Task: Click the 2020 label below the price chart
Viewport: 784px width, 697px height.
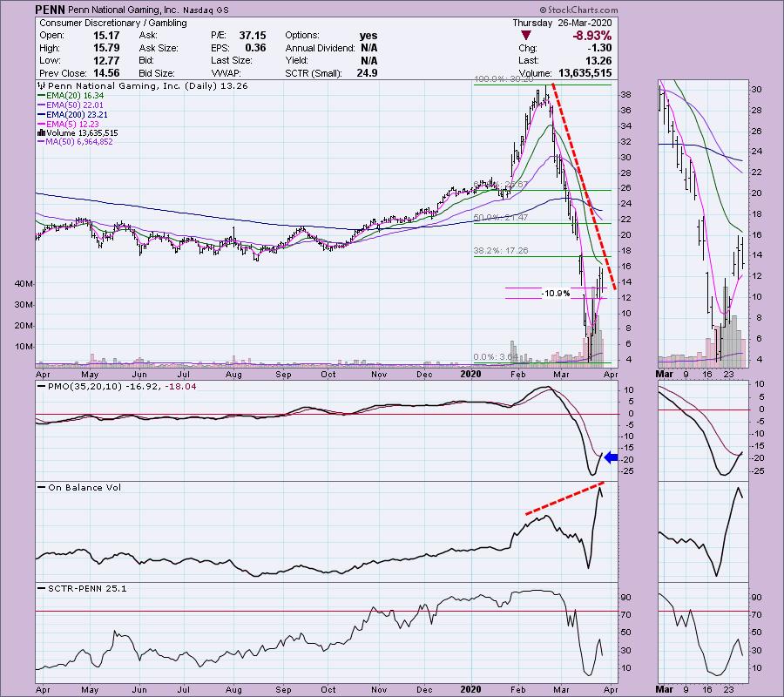Action: tap(470, 374)
